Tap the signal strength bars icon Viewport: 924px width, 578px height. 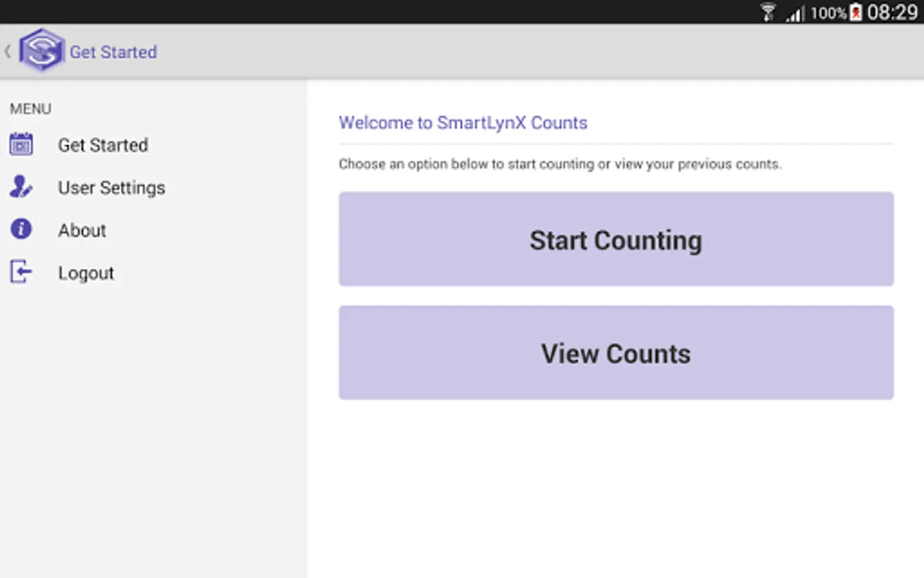[796, 13]
